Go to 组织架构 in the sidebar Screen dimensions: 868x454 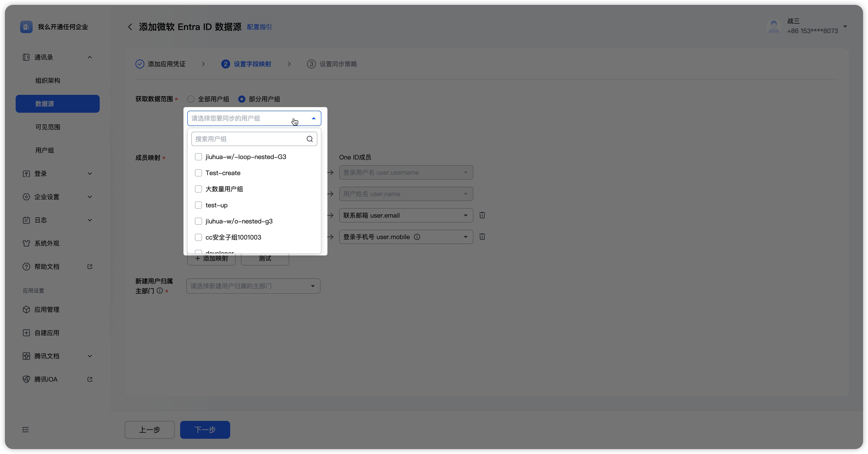(x=48, y=81)
